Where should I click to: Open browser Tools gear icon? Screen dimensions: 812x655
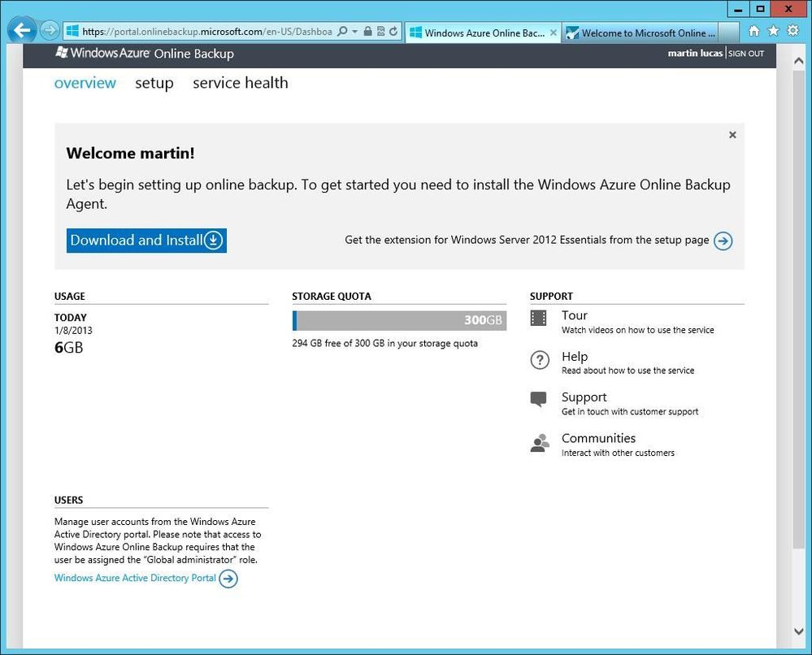pyautogui.click(x=792, y=31)
